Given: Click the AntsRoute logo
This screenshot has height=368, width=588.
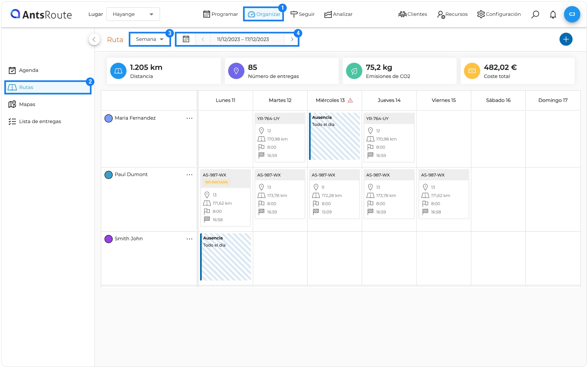Looking at the screenshot, I should pyautogui.click(x=41, y=14).
